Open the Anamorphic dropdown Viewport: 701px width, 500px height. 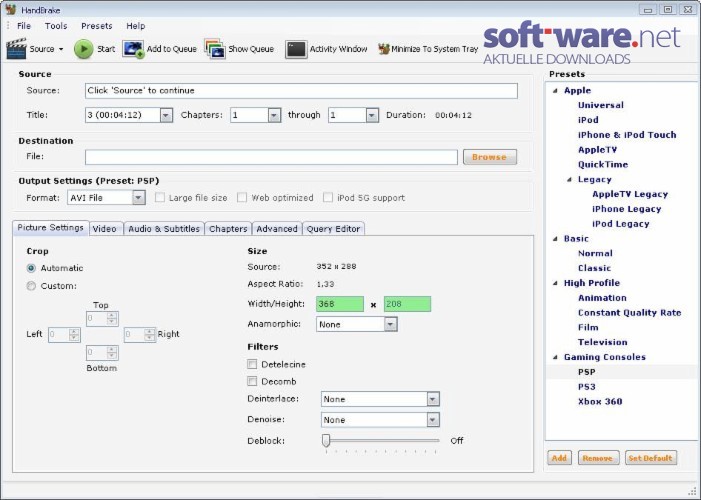click(x=390, y=324)
